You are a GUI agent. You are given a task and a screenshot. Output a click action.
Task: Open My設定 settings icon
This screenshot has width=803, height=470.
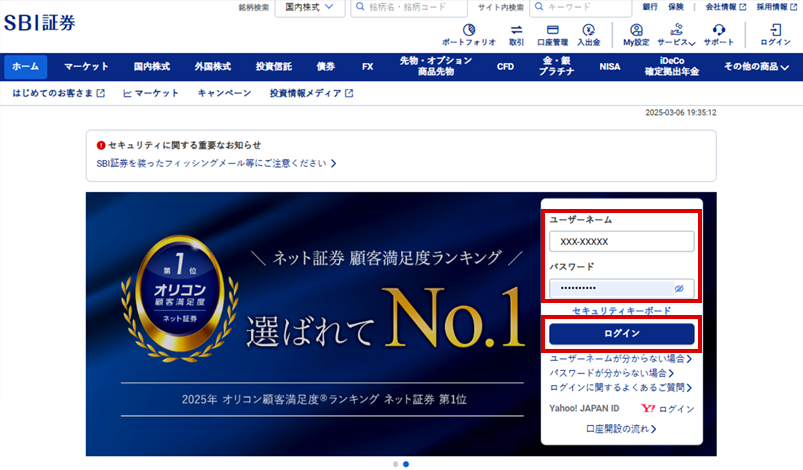(x=636, y=35)
